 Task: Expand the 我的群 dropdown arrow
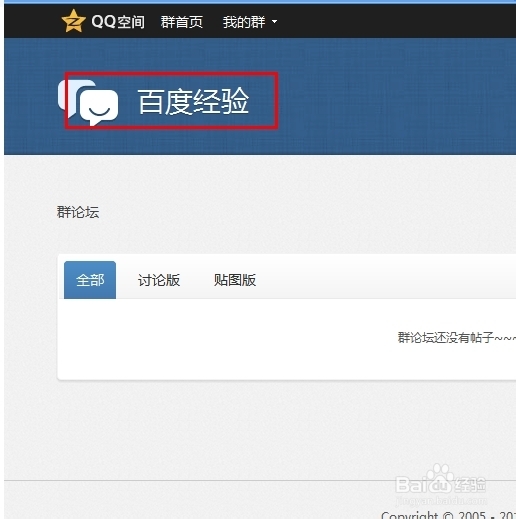(274, 22)
